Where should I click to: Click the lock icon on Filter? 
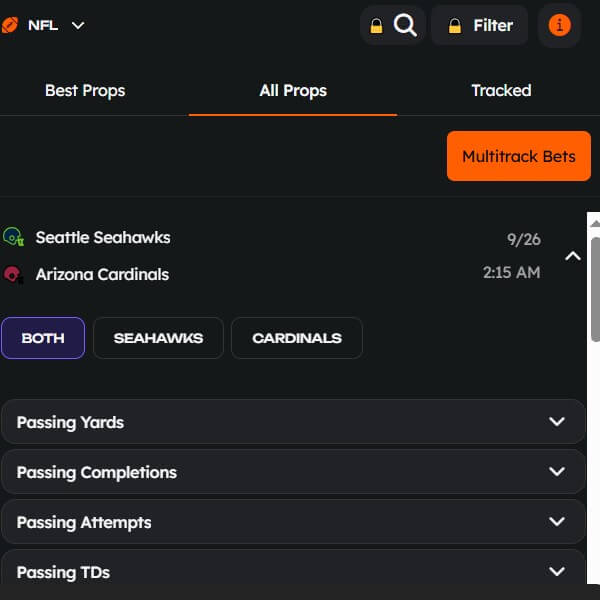455,26
